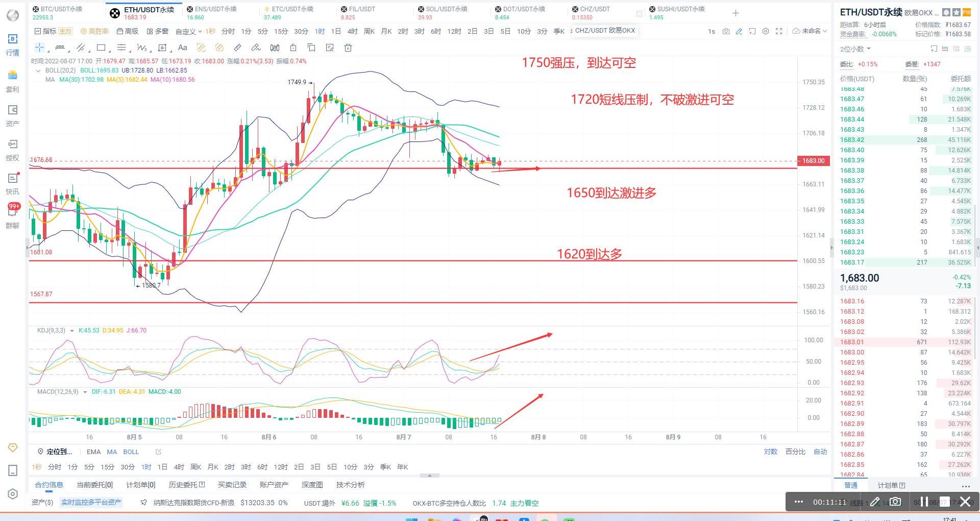980x521 pixels.
Task: Toggle the BOLL indicator below the chart
Action: [x=131, y=452]
